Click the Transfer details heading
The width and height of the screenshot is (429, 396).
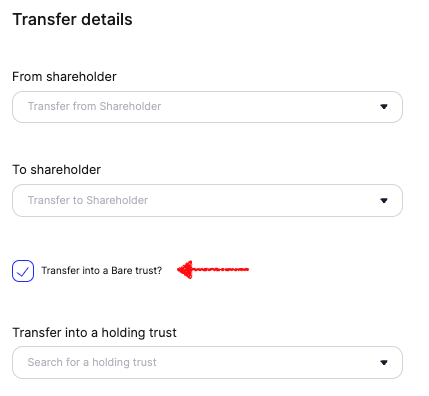click(x=72, y=19)
